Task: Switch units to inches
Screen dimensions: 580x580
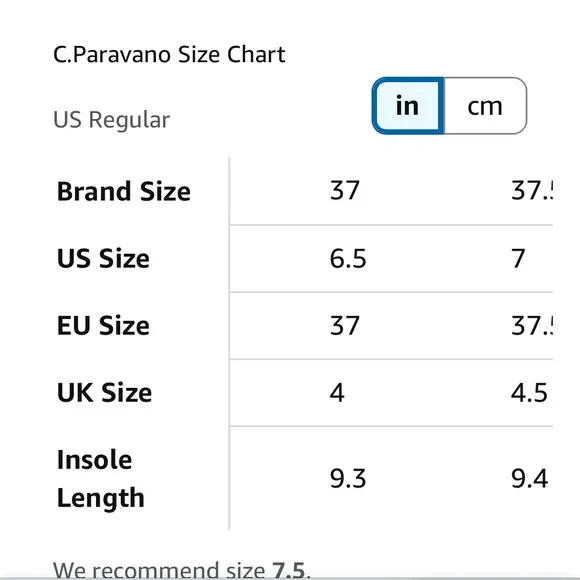Action: 408,106
